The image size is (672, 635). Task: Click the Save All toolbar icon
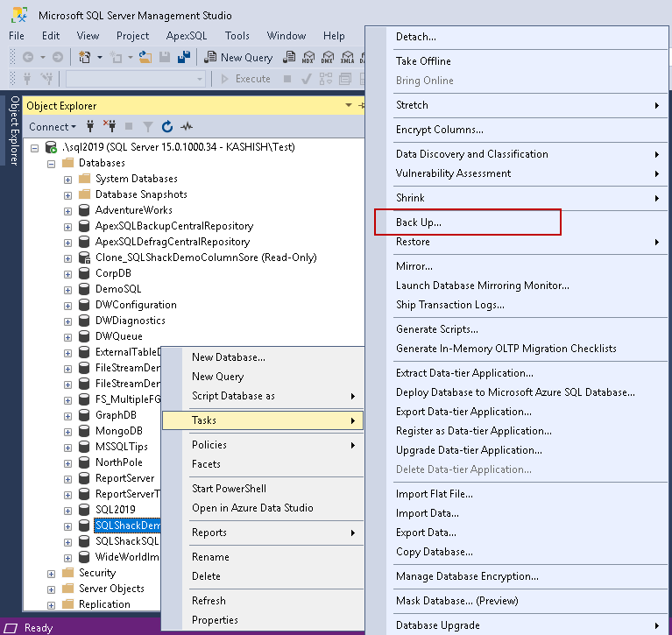(184, 58)
